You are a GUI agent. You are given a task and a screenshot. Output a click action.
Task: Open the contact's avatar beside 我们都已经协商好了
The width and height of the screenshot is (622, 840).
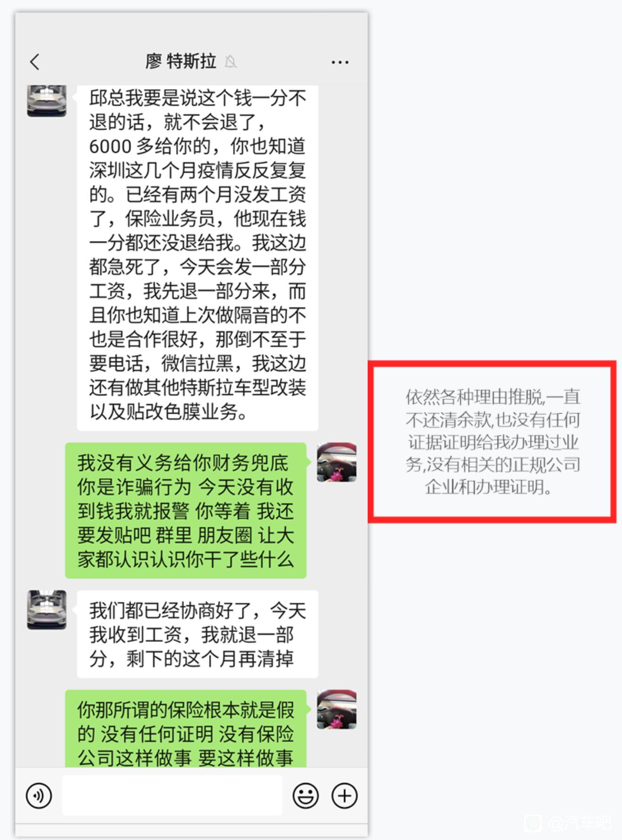(x=47, y=609)
